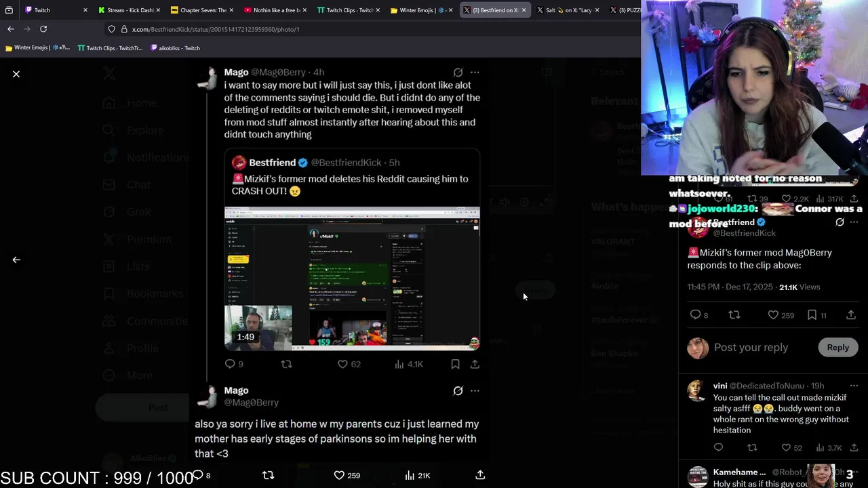The image size is (868, 488).
Task: Like the post using bottom bar heart 259
Action: click(x=347, y=475)
